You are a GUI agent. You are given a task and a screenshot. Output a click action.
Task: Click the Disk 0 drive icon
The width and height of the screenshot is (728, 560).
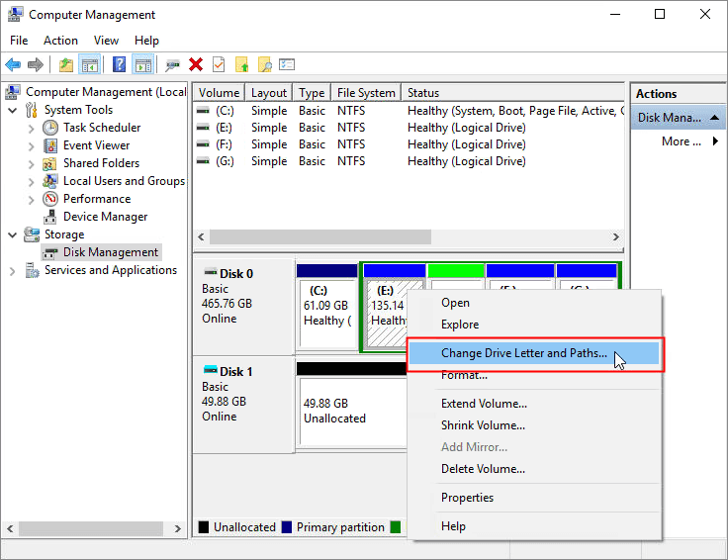211,272
